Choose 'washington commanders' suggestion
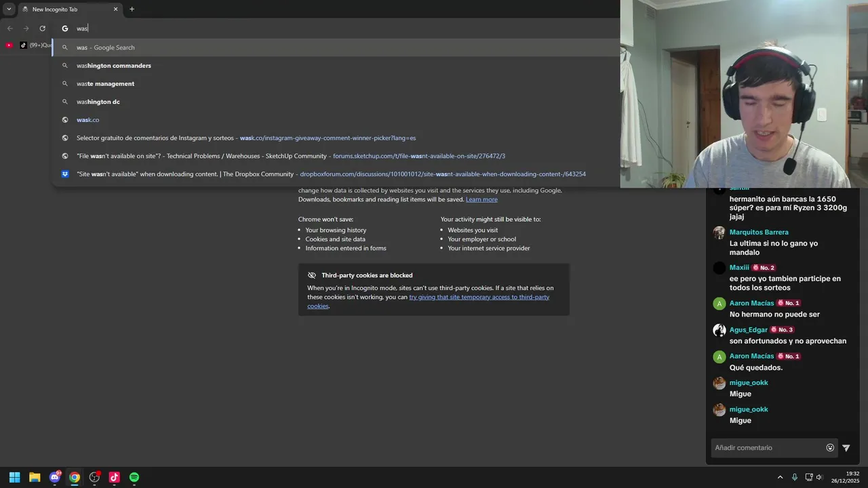 point(336,66)
